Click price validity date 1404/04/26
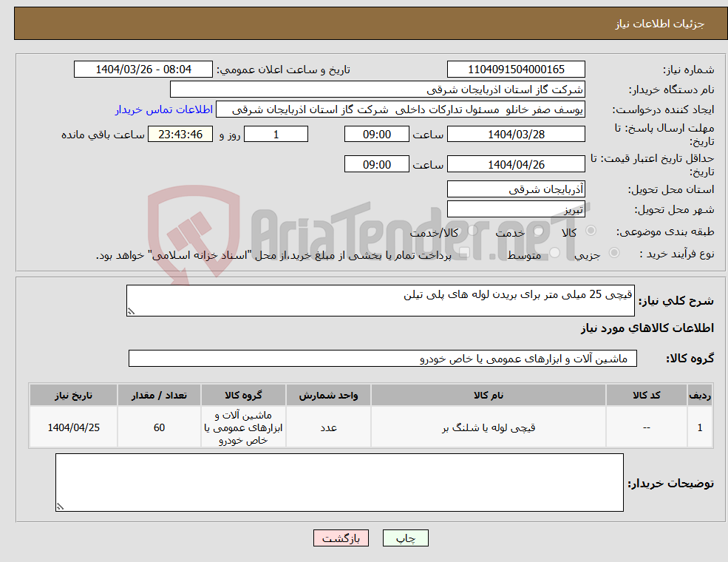 point(516,164)
